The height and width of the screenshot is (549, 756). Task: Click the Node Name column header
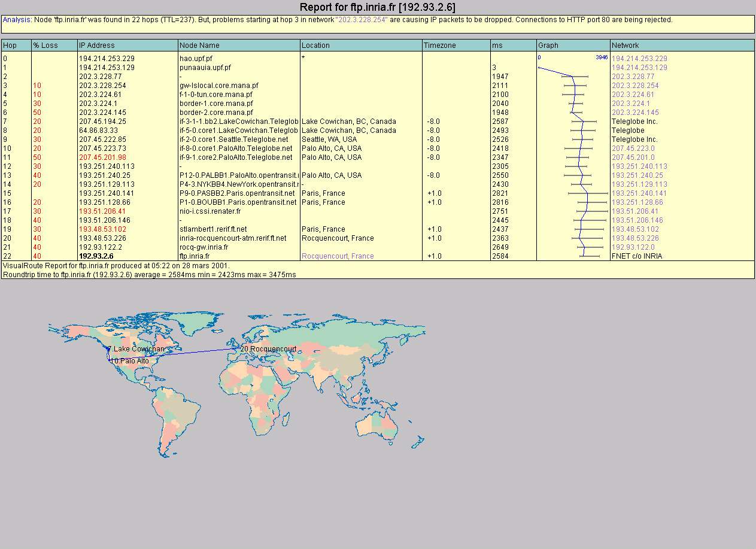point(199,46)
